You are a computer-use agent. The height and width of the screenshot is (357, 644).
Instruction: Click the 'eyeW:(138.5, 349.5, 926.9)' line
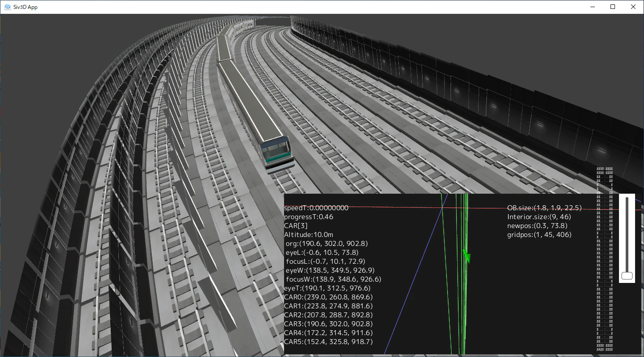[x=330, y=270]
